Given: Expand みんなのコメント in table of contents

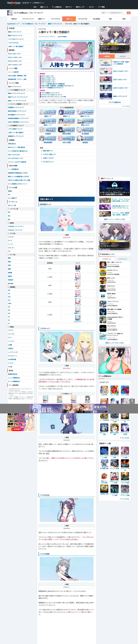Looking at the screenshot, I should [48, 162].
